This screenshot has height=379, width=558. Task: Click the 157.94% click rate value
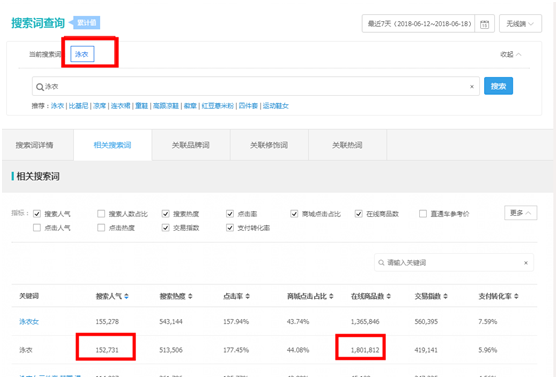tap(236, 322)
